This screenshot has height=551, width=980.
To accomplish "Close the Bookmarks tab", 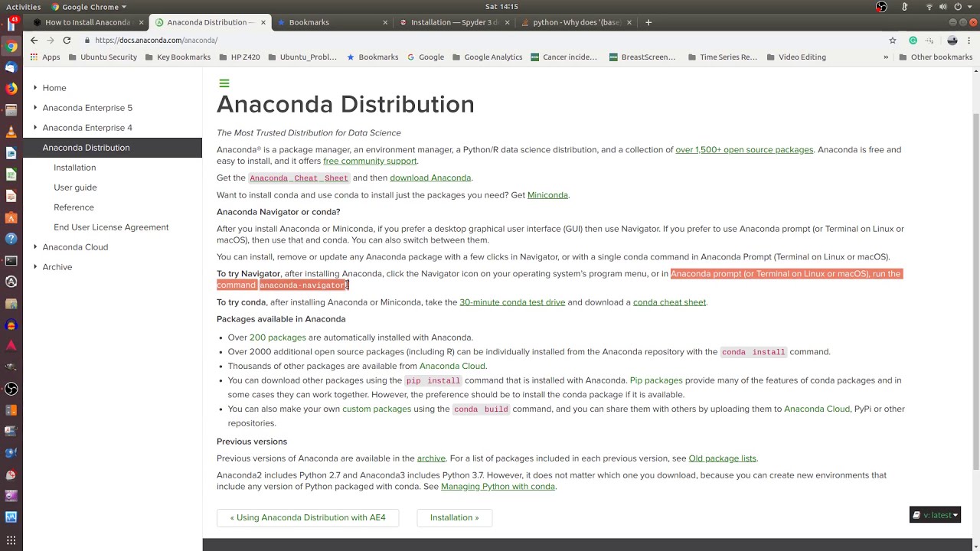I will (385, 23).
